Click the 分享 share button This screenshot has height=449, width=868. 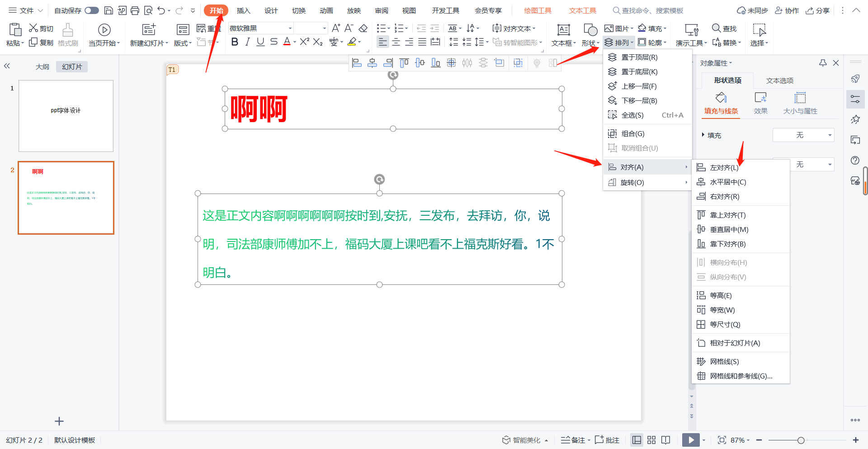tap(818, 10)
